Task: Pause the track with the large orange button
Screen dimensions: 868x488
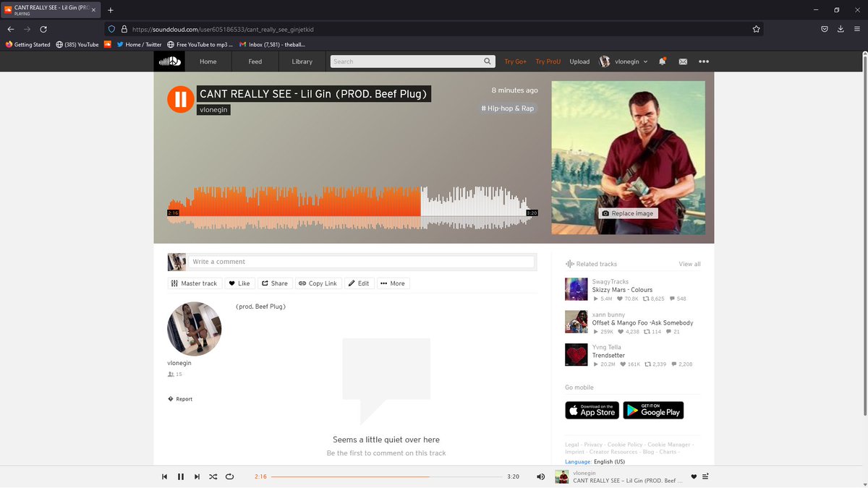Action: (181, 99)
